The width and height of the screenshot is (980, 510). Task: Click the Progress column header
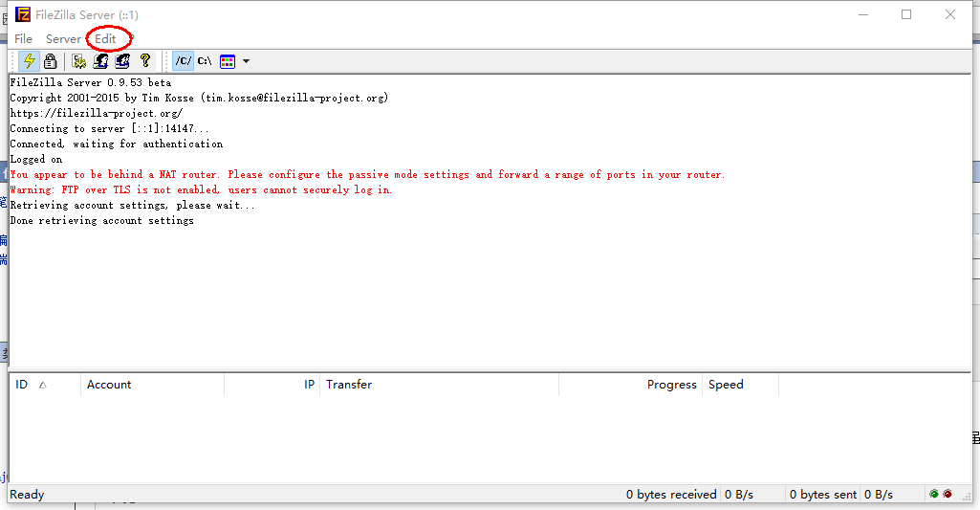631,385
